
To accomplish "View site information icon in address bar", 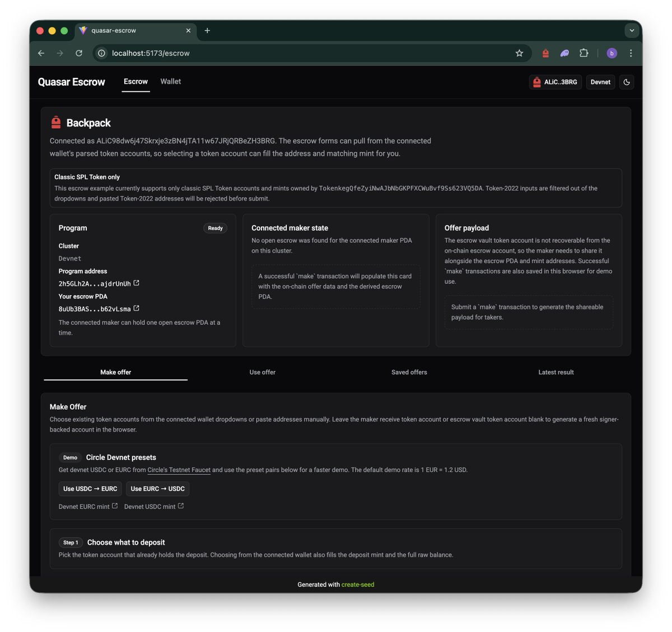I will (101, 53).
